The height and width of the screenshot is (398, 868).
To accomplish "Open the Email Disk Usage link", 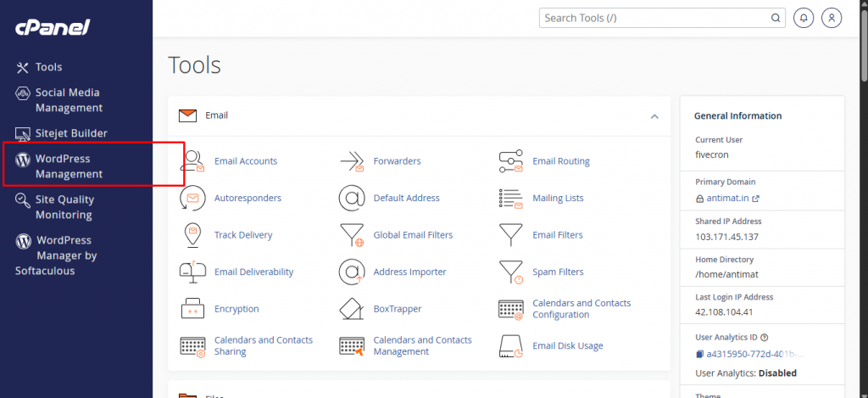I will 567,346.
